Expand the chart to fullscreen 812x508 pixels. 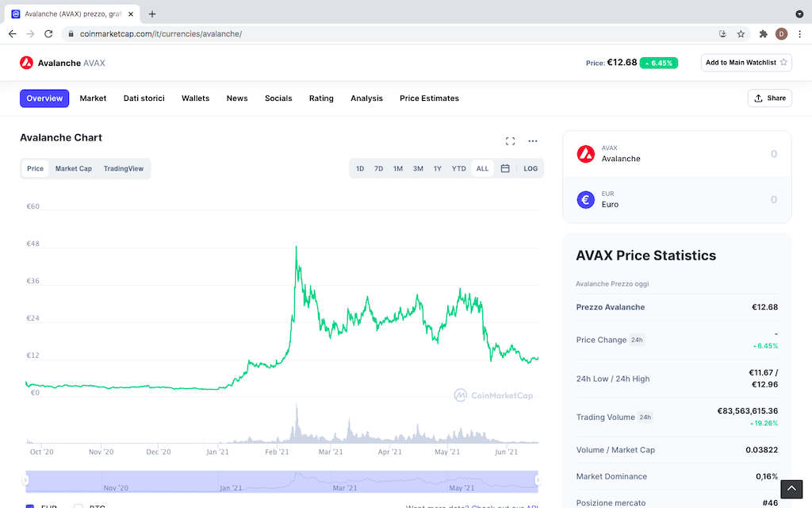pos(510,141)
